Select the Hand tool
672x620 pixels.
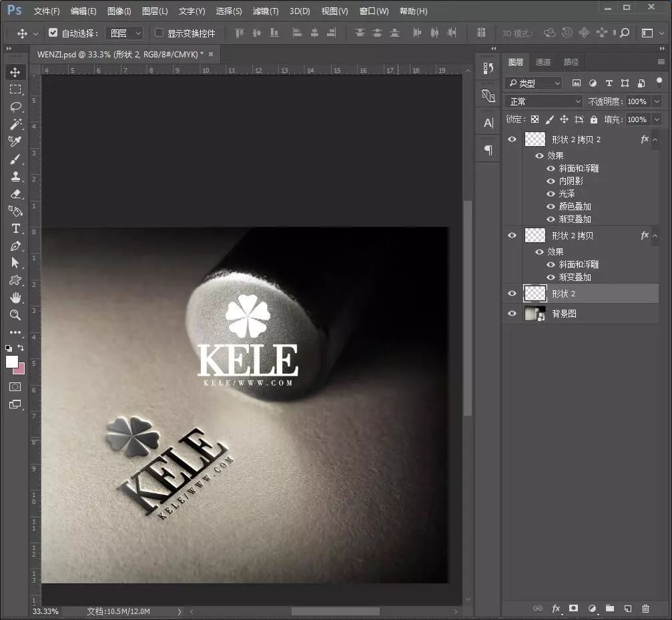click(x=15, y=298)
